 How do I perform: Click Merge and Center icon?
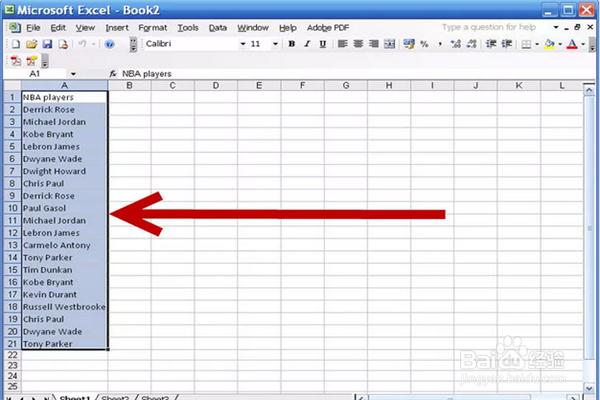point(390,44)
